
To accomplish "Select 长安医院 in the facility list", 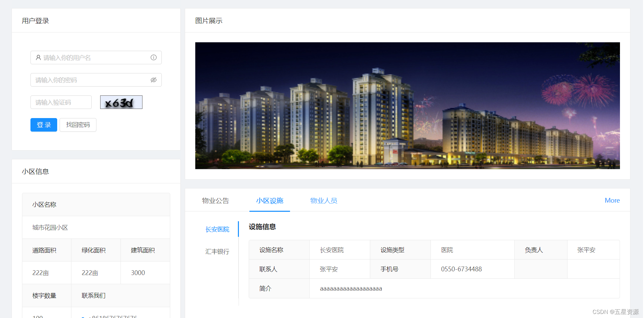I will 217,229.
